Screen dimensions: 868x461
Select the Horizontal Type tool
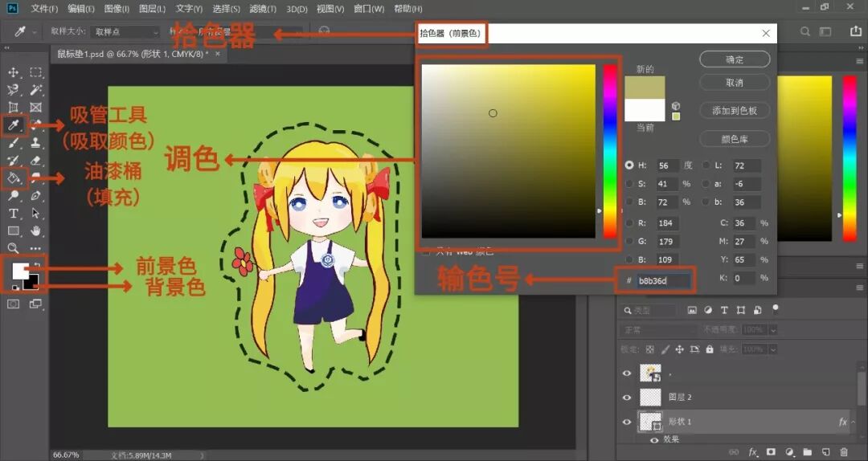[x=14, y=213]
